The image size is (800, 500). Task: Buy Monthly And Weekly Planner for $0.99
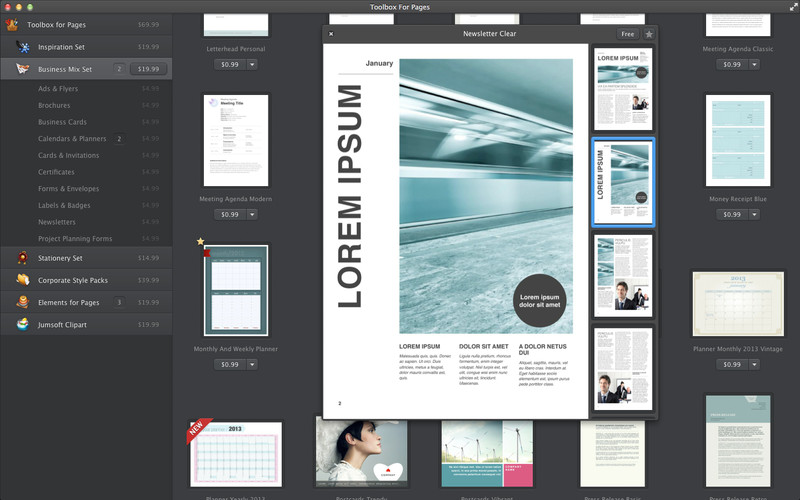[230, 364]
